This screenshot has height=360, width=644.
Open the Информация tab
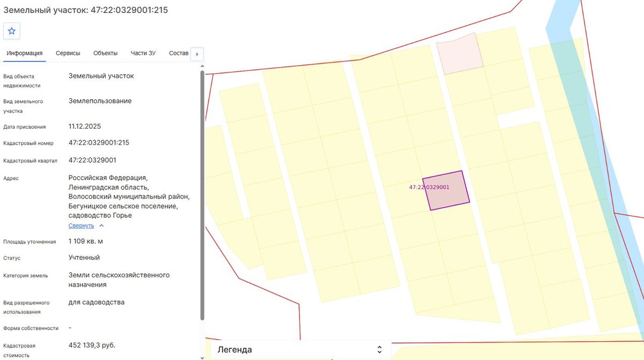coord(25,53)
